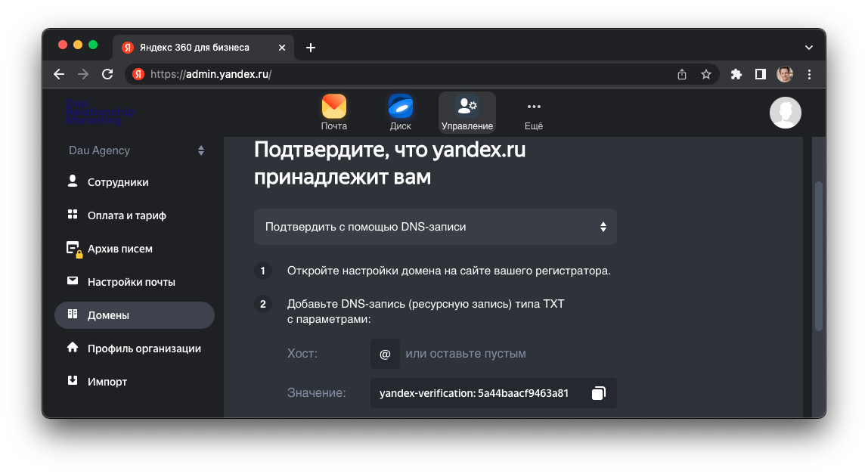Switch to the Яндекс 360 для бизнеса tab
868x474 pixels.
pyautogui.click(x=203, y=48)
